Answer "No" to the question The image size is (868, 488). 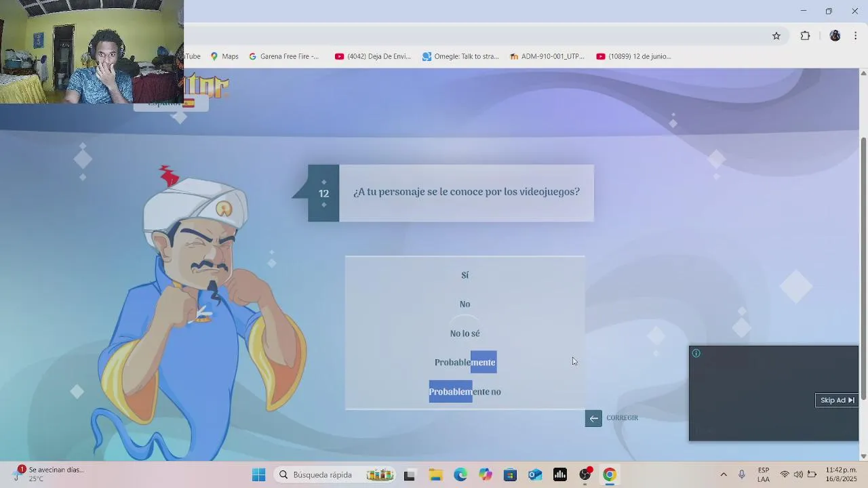click(465, 304)
